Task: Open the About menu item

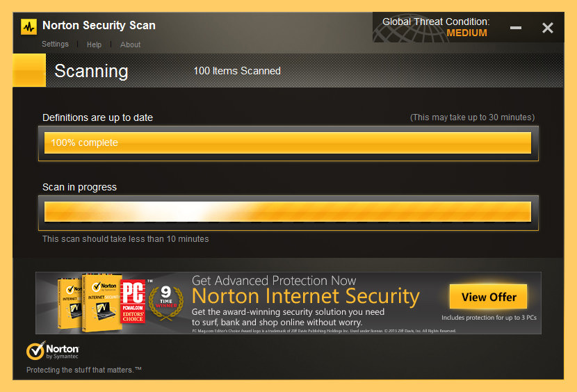Action: click(x=131, y=44)
